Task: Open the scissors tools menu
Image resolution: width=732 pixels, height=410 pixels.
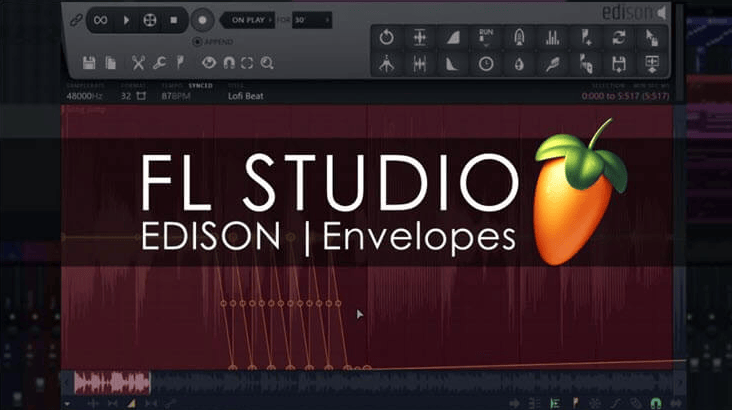Action: [138, 63]
